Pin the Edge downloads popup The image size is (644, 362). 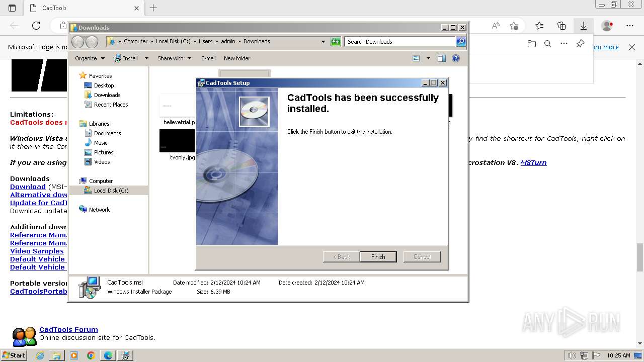click(580, 44)
